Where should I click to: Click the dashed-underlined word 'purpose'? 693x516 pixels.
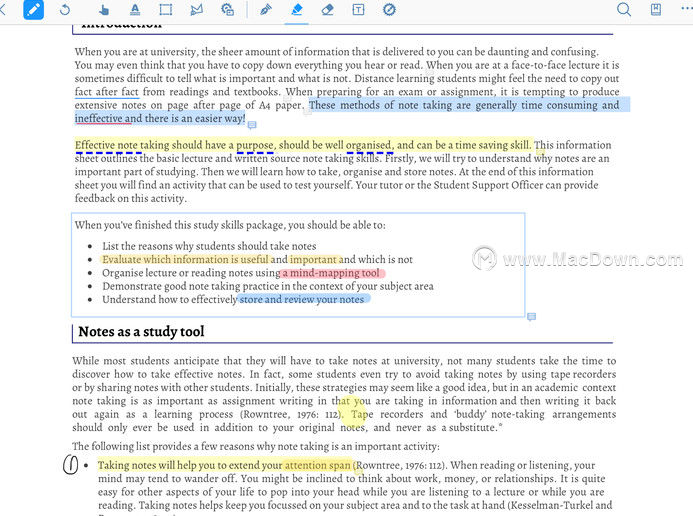[255, 145]
